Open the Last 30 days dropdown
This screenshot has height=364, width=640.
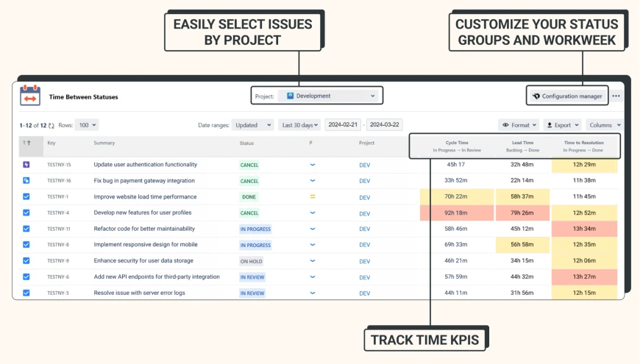point(299,125)
